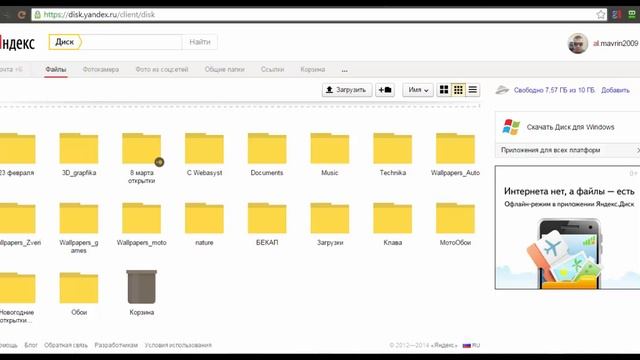
Task: Open the 8 марта открытки folder
Action: tap(141, 149)
